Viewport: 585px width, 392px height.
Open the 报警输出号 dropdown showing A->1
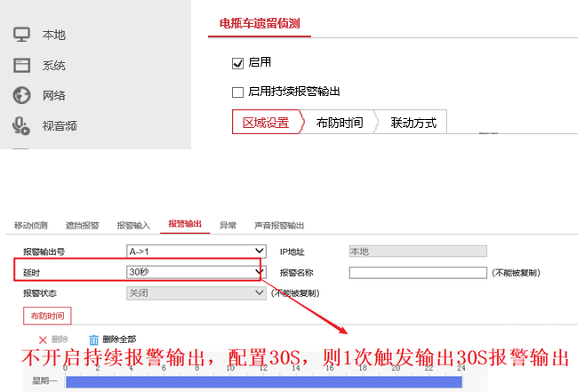pyautogui.click(x=196, y=252)
